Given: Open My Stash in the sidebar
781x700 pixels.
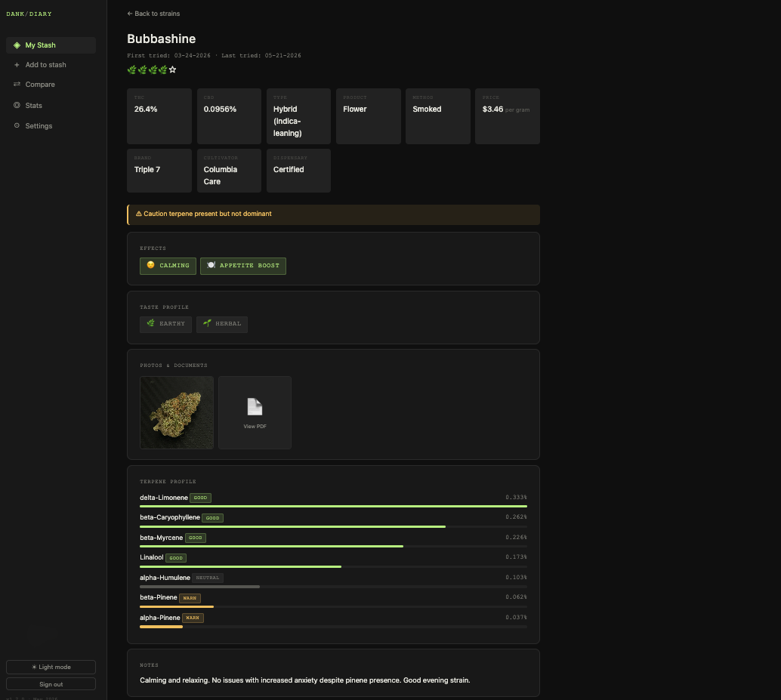Looking at the screenshot, I should (x=51, y=45).
